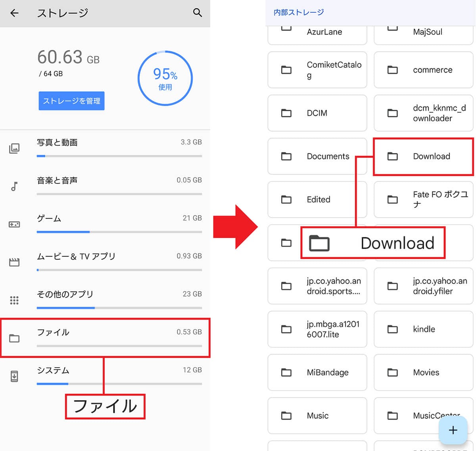Tap the gamepad icon beside ゲーム
Image resolution: width=476 pixels, height=451 pixels.
click(14, 224)
